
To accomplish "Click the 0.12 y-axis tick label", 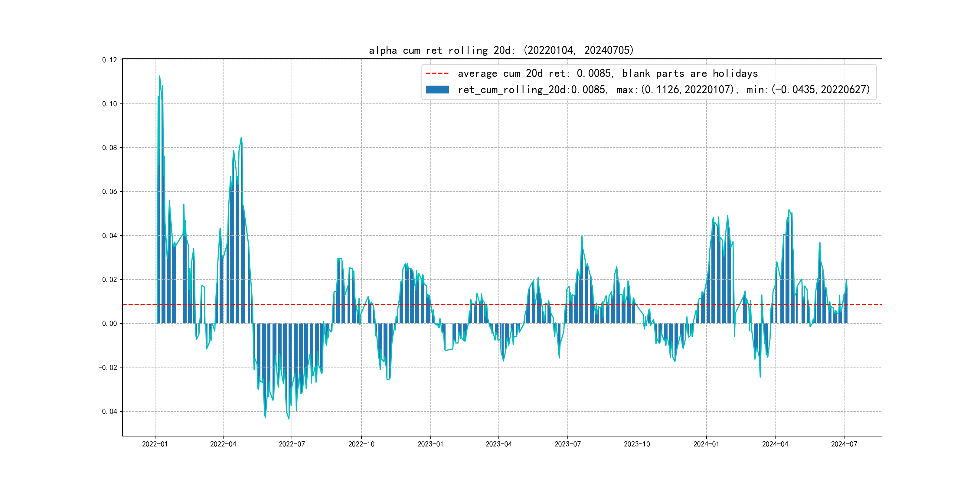I will tap(109, 60).
